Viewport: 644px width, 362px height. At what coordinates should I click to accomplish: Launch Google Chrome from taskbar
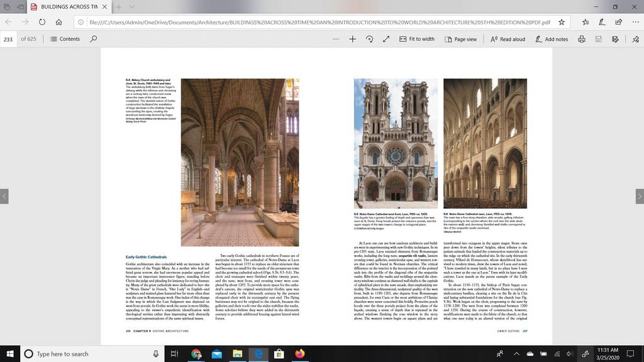[x=196, y=354]
